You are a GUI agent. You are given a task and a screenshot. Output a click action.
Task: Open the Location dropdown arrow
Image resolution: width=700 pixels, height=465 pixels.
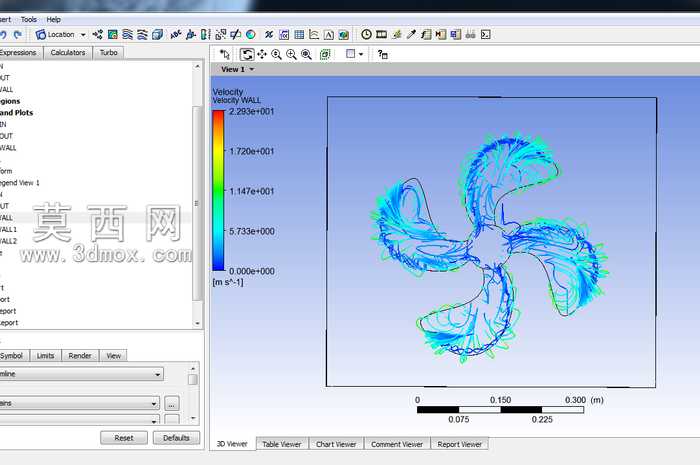tap(83, 35)
